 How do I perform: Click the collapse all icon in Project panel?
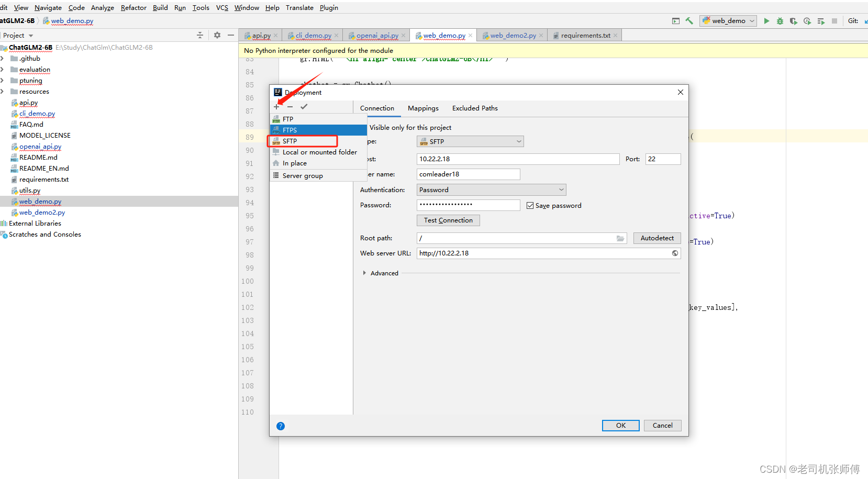tap(199, 35)
